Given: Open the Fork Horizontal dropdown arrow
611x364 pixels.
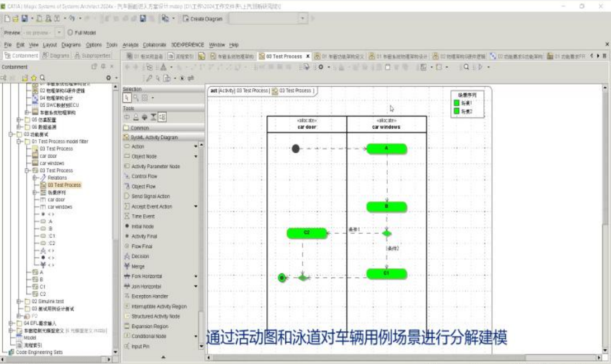Looking at the screenshot, I should pyautogui.click(x=195, y=277).
